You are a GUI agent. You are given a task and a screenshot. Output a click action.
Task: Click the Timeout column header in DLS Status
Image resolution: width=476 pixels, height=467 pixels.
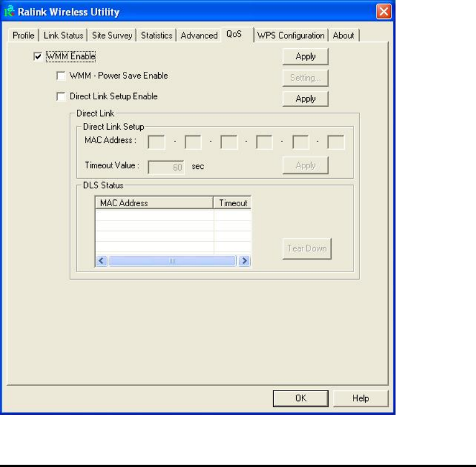click(x=232, y=203)
